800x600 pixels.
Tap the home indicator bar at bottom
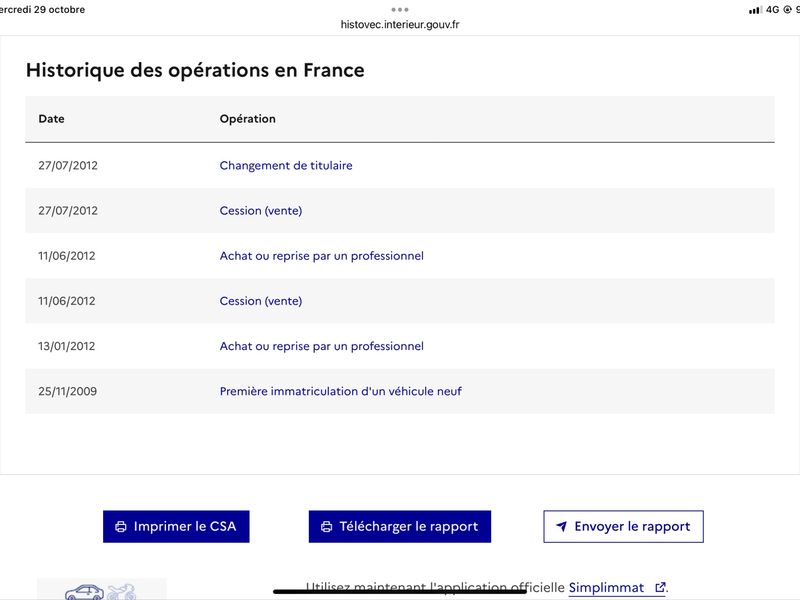click(x=400, y=591)
